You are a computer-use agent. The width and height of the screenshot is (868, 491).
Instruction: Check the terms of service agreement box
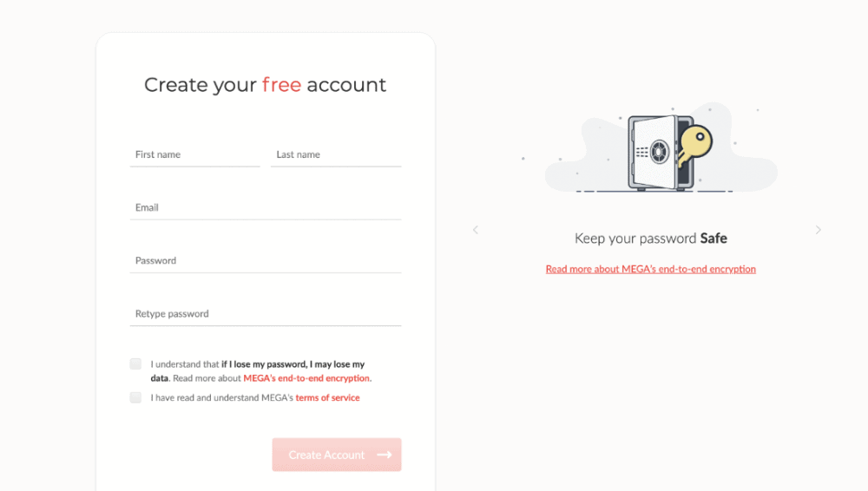(135, 397)
